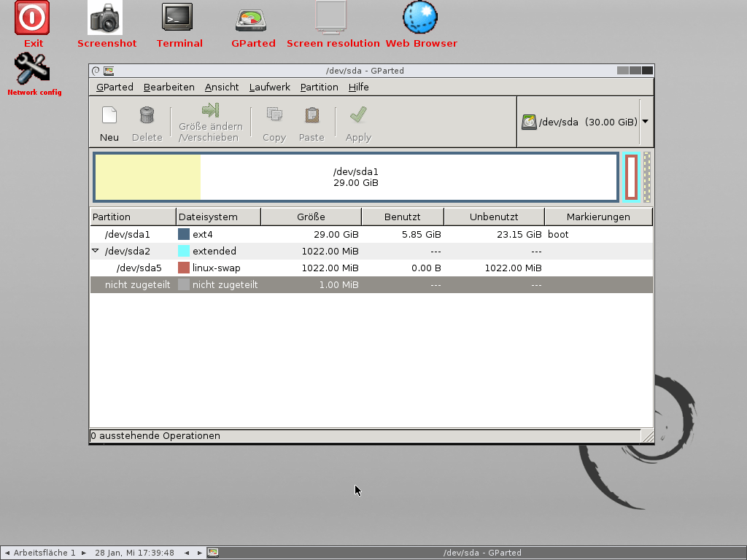
Task: Click the Paste partition toolbar icon
Action: pos(312,114)
